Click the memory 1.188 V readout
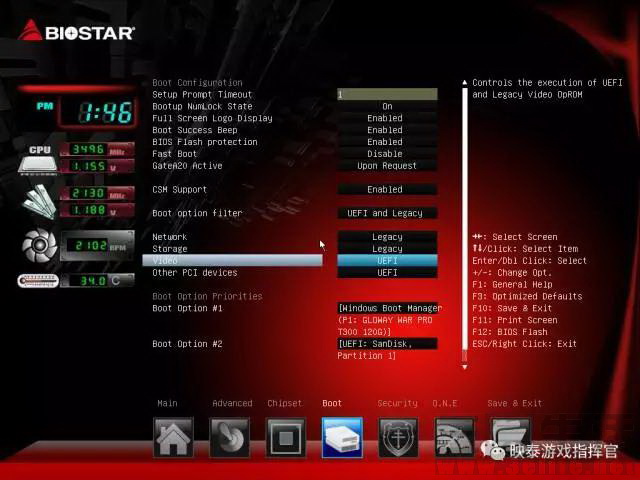 coord(97,210)
